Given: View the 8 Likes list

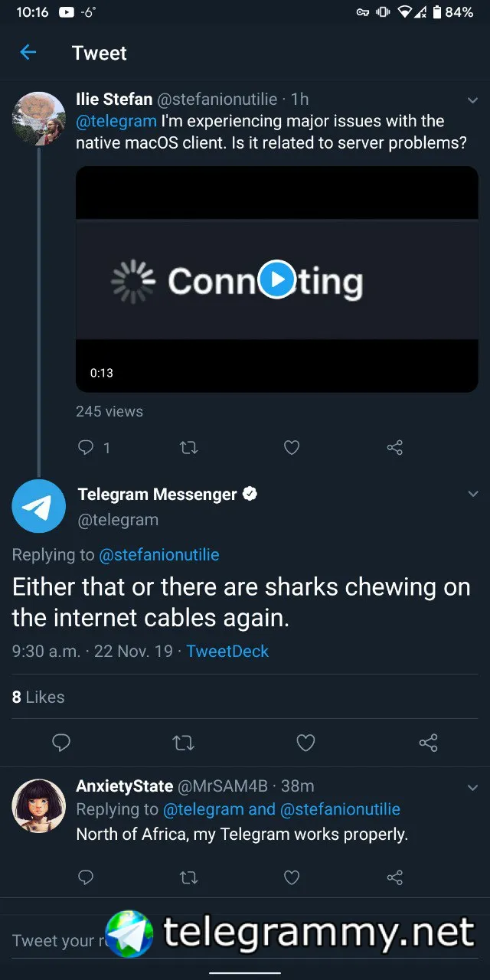Looking at the screenshot, I should [x=38, y=697].
